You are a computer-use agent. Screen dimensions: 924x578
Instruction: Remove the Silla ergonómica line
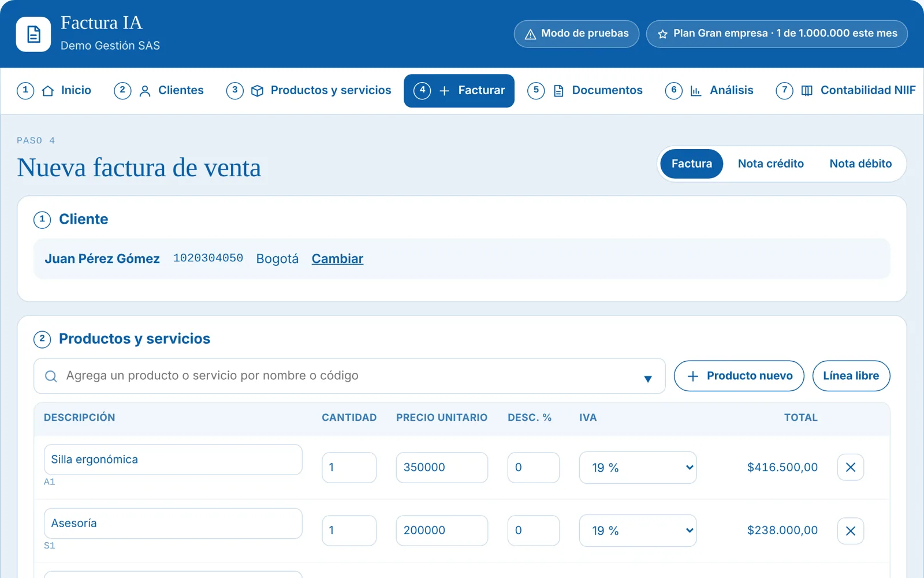click(x=851, y=467)
